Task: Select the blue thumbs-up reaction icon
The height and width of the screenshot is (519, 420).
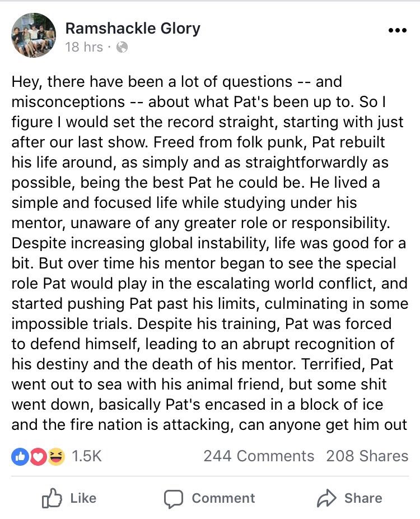Action: click(x=20, y=457)
